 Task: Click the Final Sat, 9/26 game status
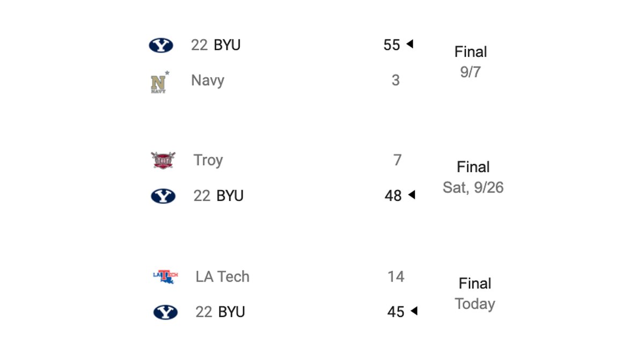point(473,177)
